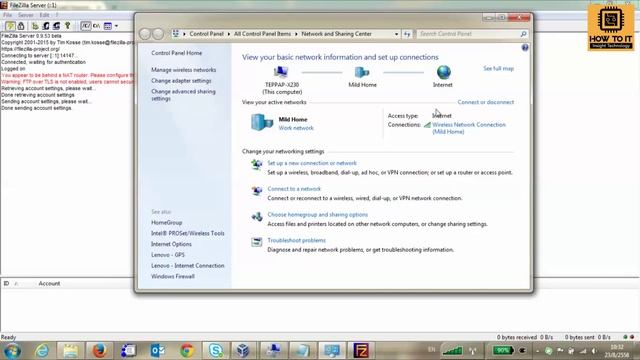Image resolution: width=640 pixels, height=360 pixels.
Task: Click the EN language indicator in taskbar
Action: (x=431, y=349)
